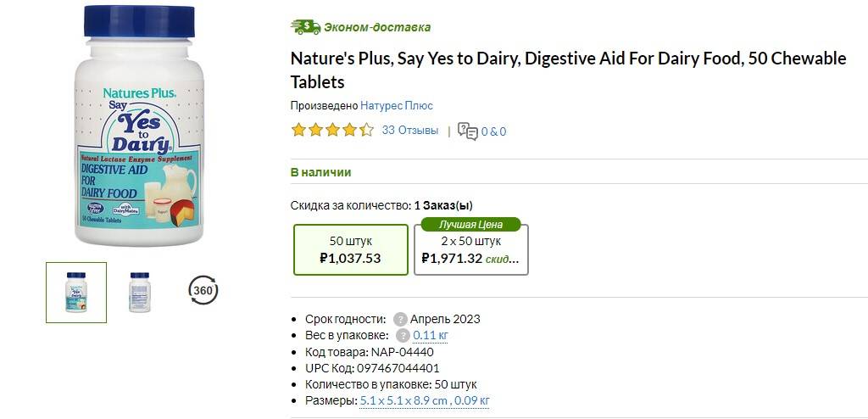This screenshot has height=419, width=868.
Task: Click the Лучшая Цена badge
Action: (470, 225)
